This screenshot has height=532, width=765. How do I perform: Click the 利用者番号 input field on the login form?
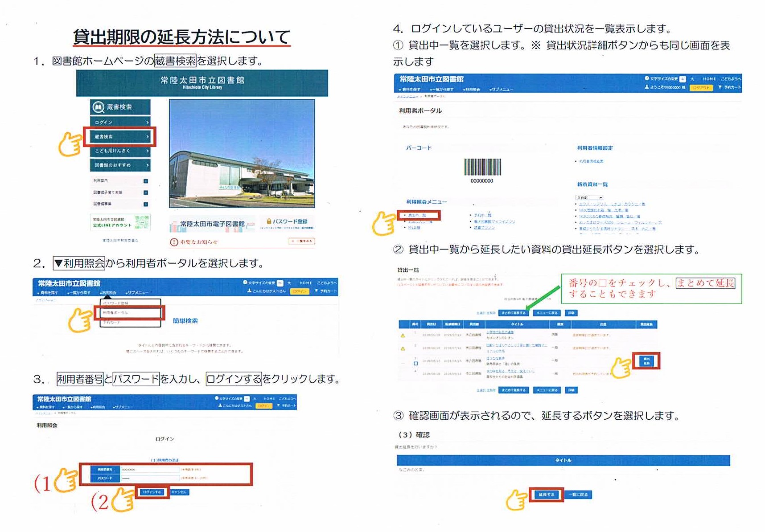(x=150, y=470)
